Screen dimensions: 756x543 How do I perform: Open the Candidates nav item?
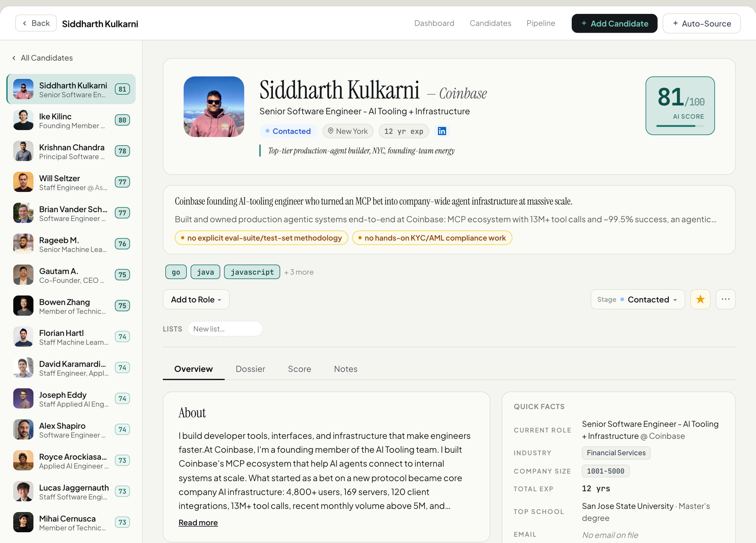click(490, 23)
